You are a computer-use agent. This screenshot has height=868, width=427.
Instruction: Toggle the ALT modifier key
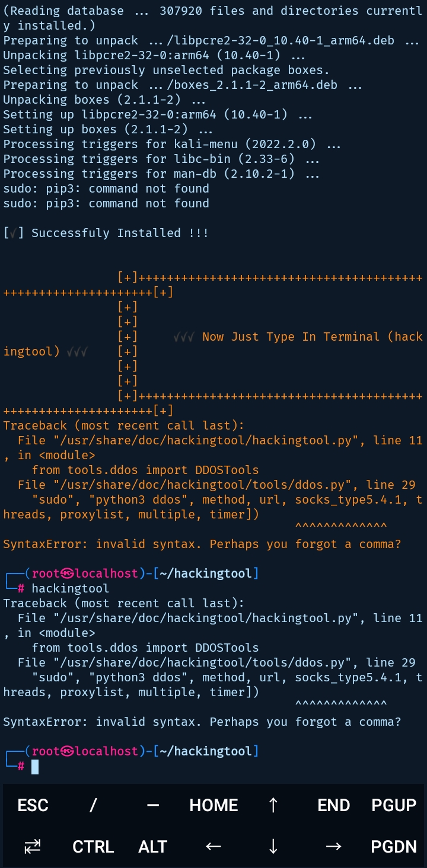coord(152,846)
